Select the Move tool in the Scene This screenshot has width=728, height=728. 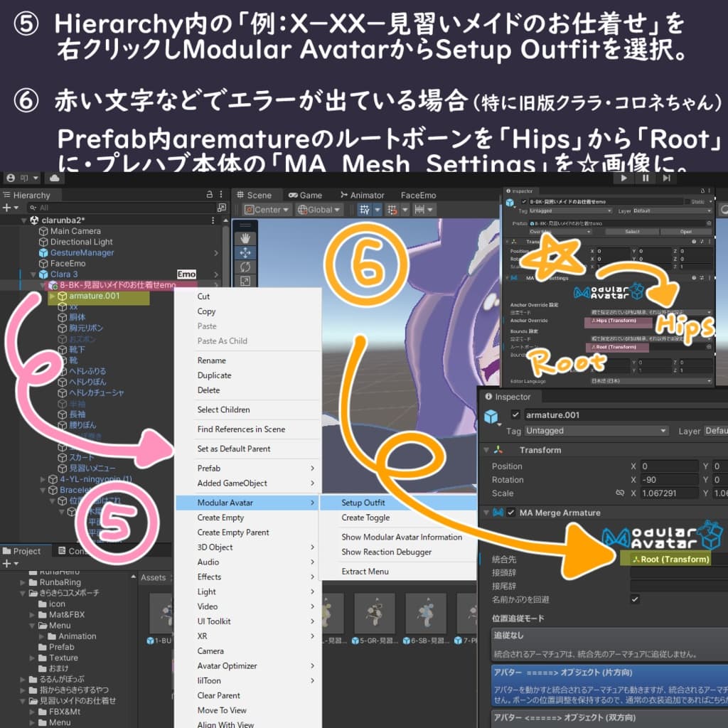(x=245, y=253)
